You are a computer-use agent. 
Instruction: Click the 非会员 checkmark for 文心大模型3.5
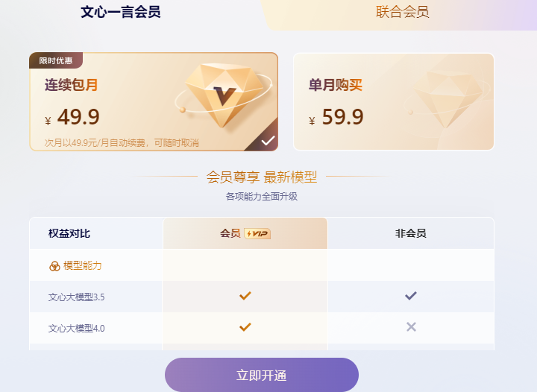(x=410, y=296)
